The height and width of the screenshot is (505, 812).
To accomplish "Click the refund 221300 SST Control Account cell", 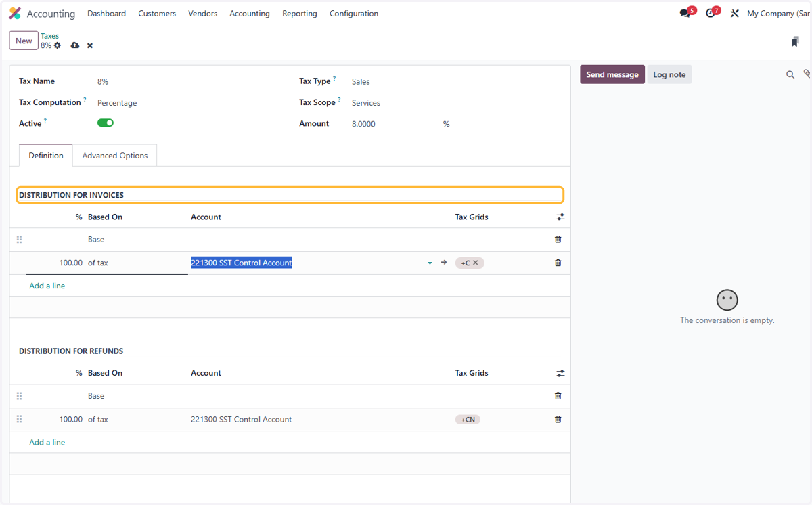I will [241, 420].
